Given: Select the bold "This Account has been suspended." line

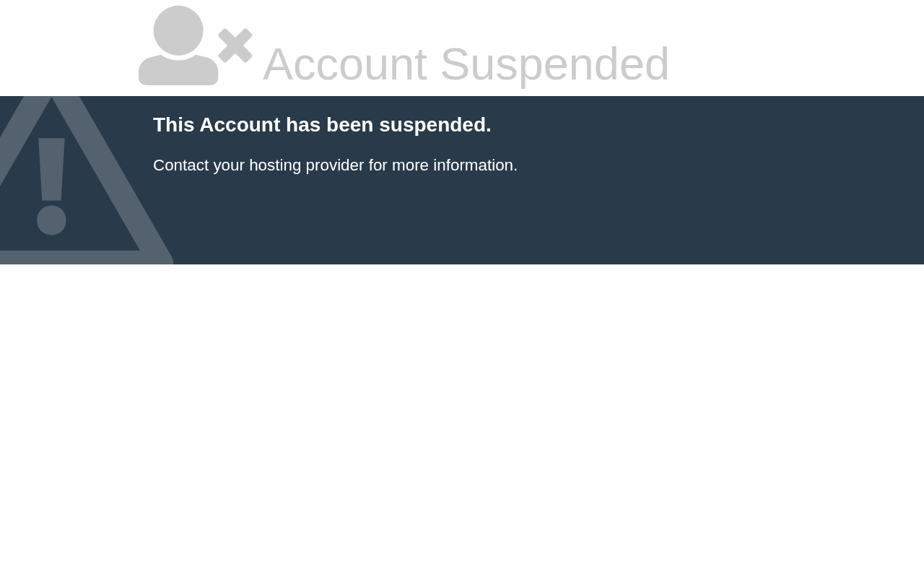Looking at the screenshot, I should 322,125.
